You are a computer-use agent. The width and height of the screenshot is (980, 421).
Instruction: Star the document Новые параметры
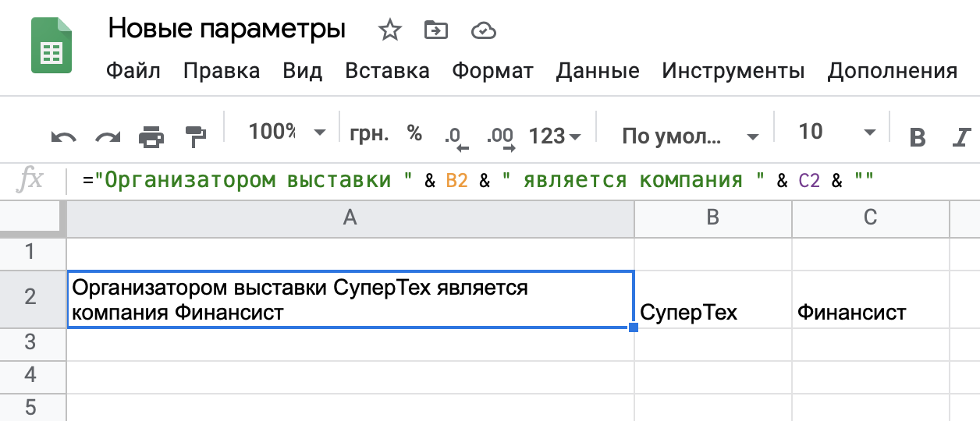tap(389, 30)
